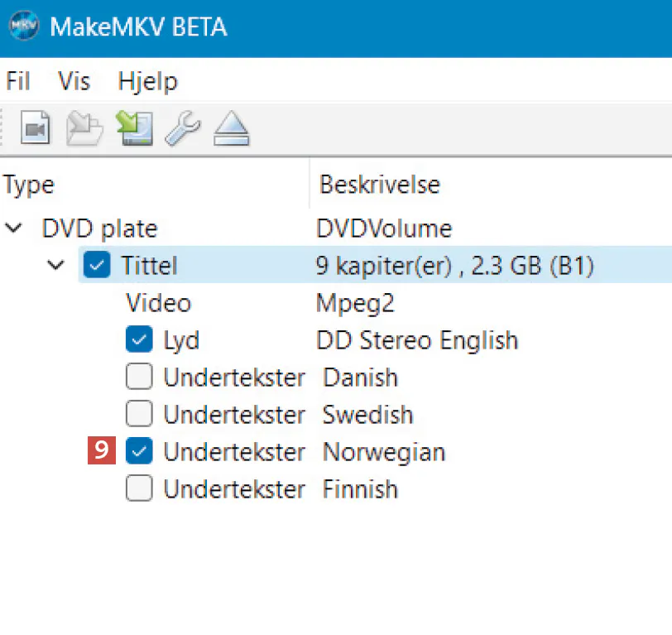Image resolution: width=672 pixels, height=635 pixels.
Task: Click the open video file toolbar icon
Action: point(36,128)
